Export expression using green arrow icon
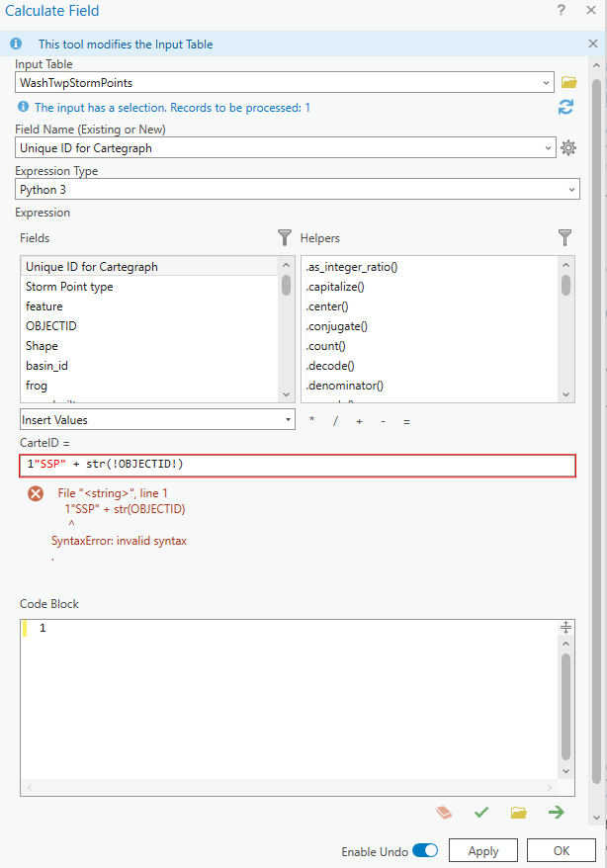Screen dimensions: 607x868 pos(557,813)
